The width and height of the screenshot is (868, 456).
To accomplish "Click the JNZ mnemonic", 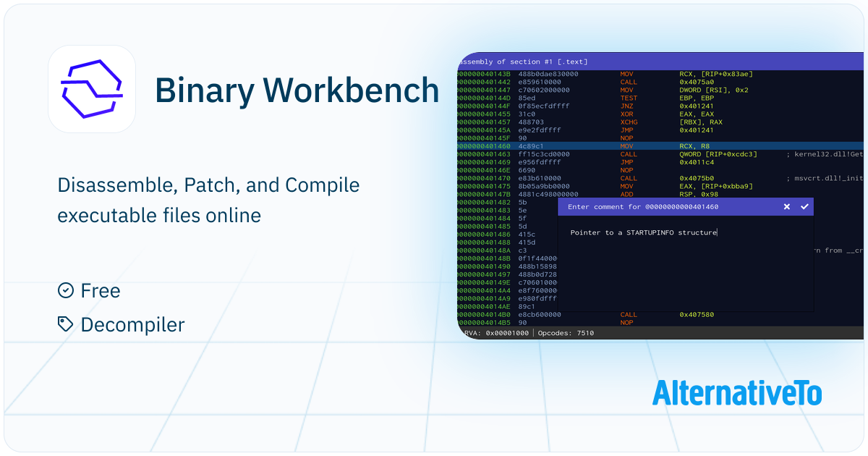I will (627, 106).
